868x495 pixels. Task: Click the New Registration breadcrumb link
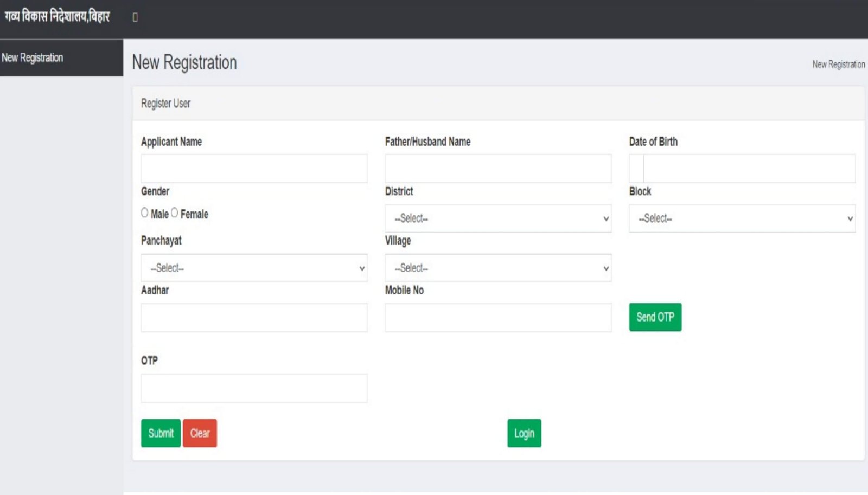coord(838,65)
